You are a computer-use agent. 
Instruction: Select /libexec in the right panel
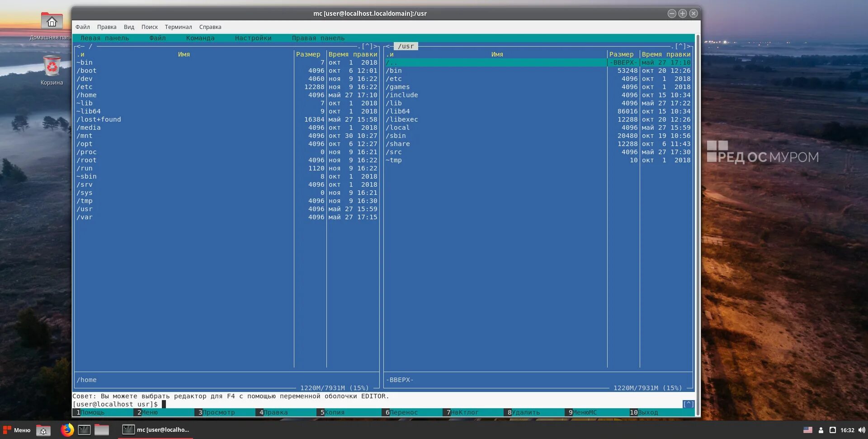click(x=538, y=119)
